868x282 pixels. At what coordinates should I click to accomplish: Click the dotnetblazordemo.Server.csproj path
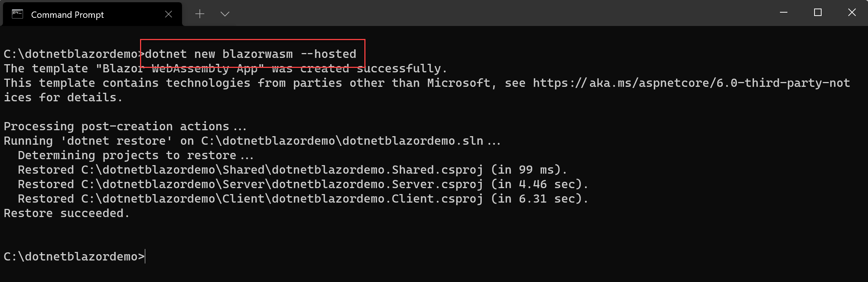click(x=282, y=184)
